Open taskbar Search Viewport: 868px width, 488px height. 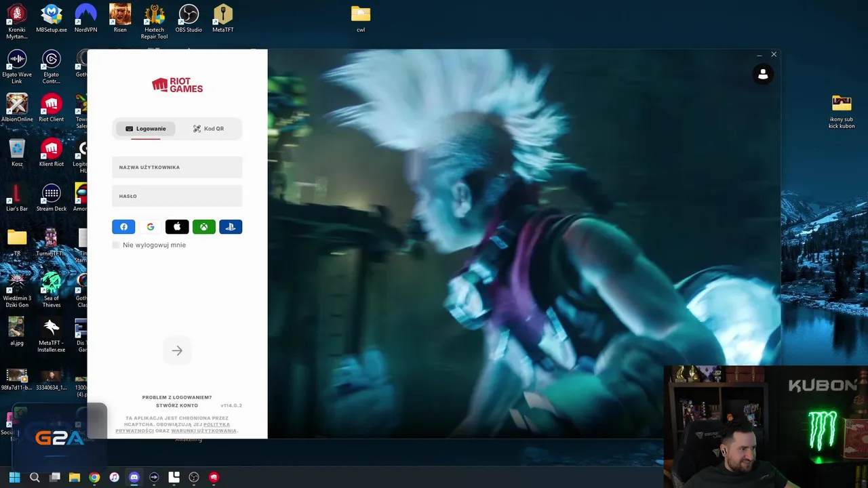tap(35, 477)
